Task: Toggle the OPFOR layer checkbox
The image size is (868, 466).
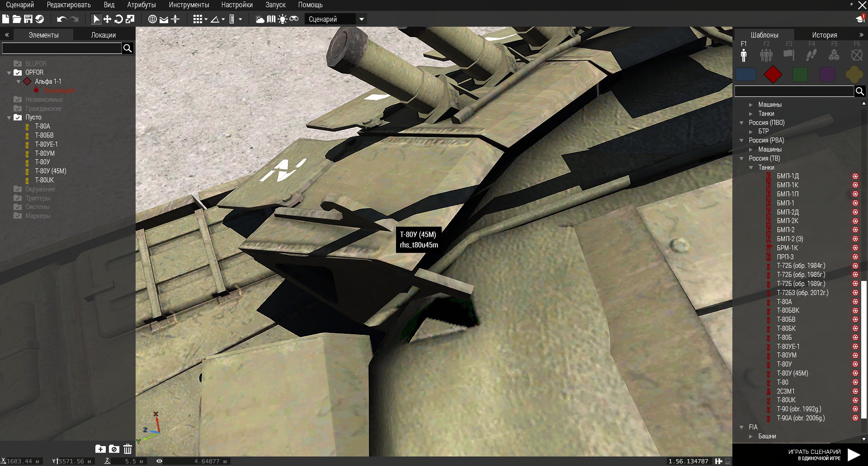Action: tap(18, 73)
